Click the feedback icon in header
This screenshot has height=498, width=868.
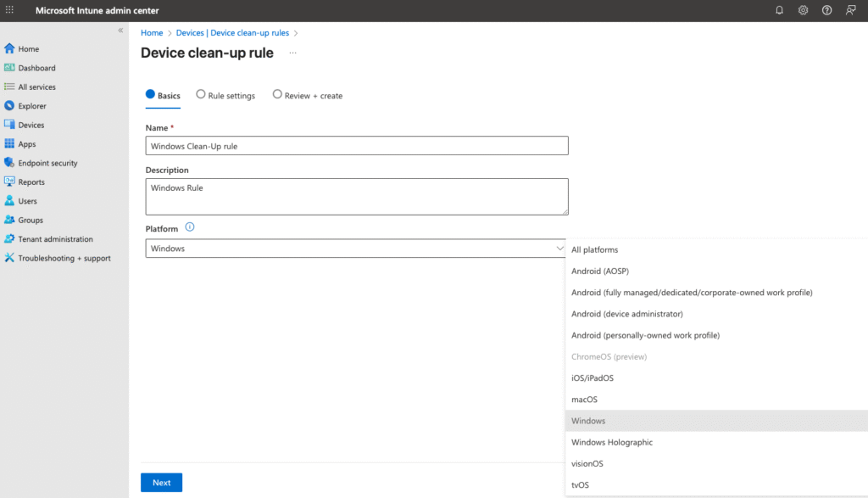(x=850, y=10)
